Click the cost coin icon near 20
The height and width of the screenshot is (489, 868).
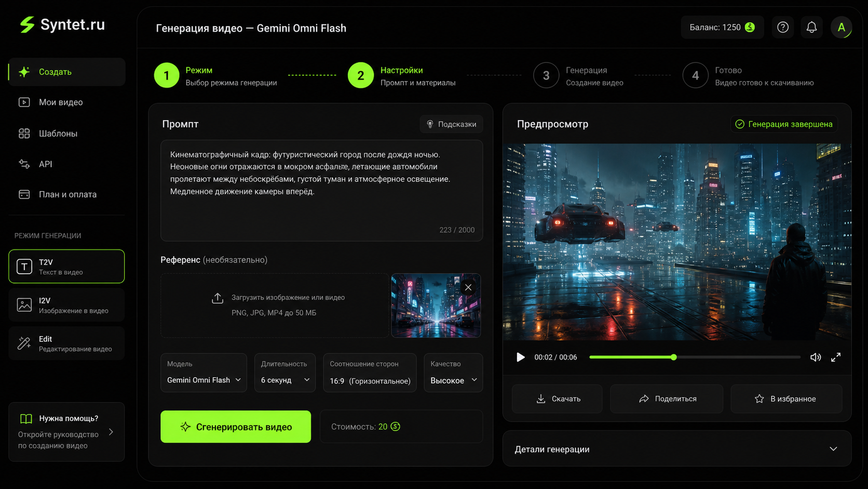pos(395,426)
